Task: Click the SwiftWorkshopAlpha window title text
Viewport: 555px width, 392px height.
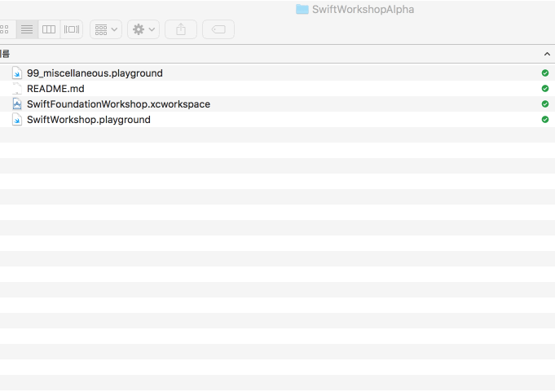Action: tap(363, 10)
